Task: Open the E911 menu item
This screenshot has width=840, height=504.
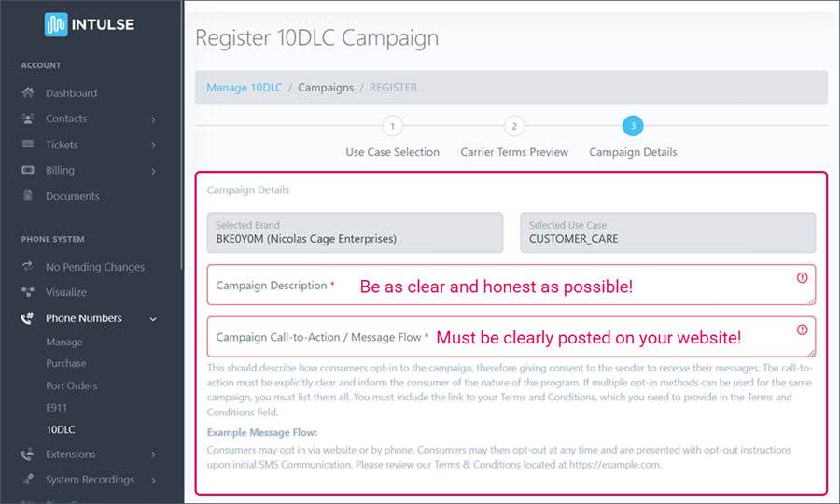Action: [x=57, y=408]
